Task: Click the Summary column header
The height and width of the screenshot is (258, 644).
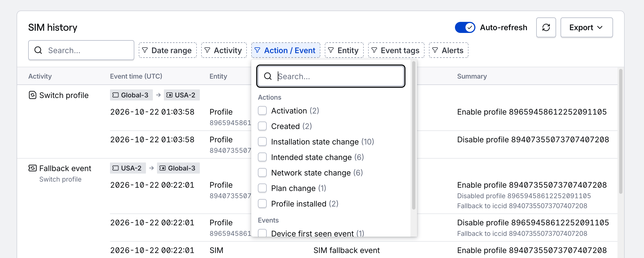Action: [x=472, y=76]
